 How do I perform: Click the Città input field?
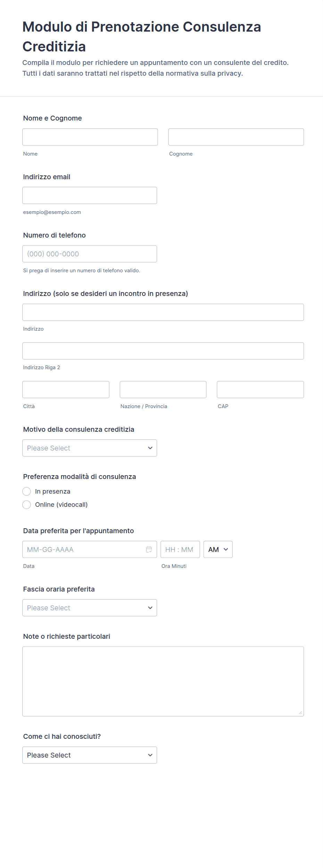(x=66, y=390)
